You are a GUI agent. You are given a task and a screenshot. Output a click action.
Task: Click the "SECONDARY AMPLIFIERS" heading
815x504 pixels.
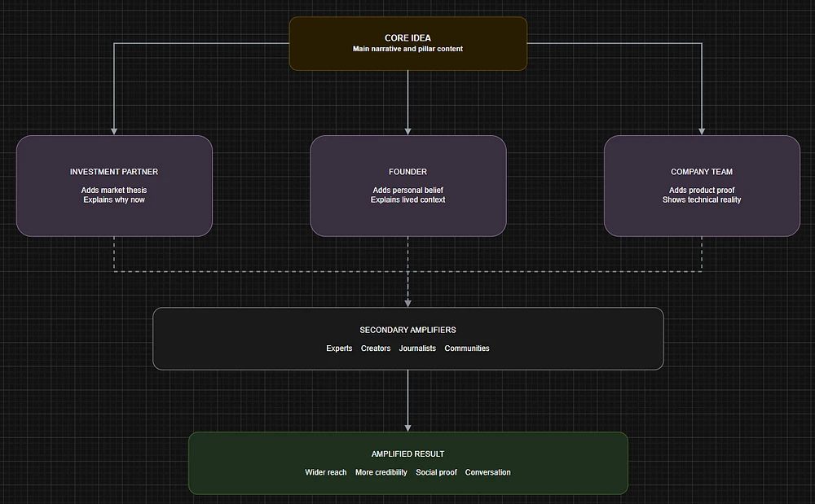pos(407,330)
